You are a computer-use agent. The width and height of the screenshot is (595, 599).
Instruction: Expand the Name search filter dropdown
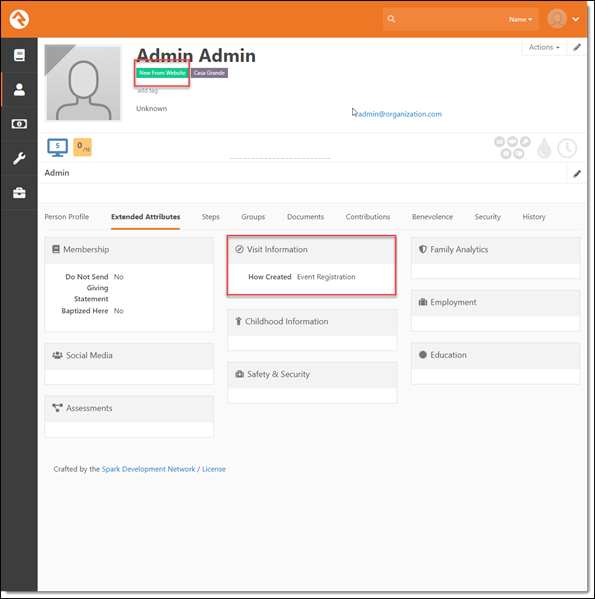(x=520, y=19)
